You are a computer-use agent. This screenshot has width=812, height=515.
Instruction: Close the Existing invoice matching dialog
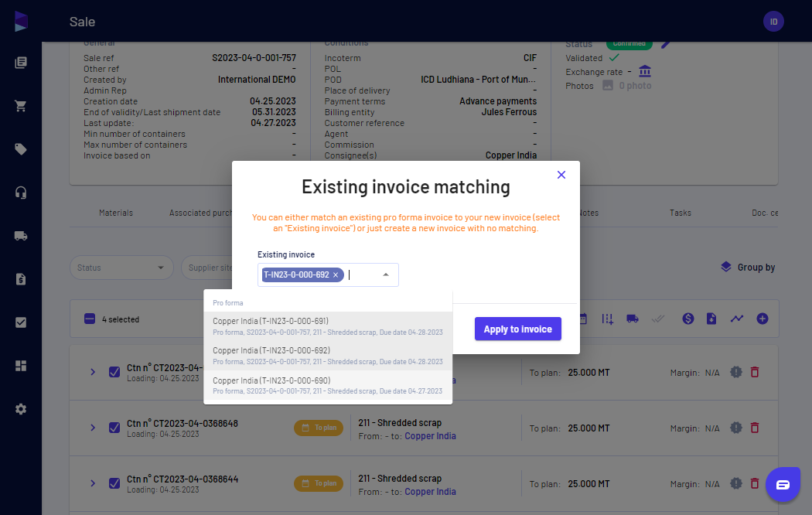pos(561,175)
